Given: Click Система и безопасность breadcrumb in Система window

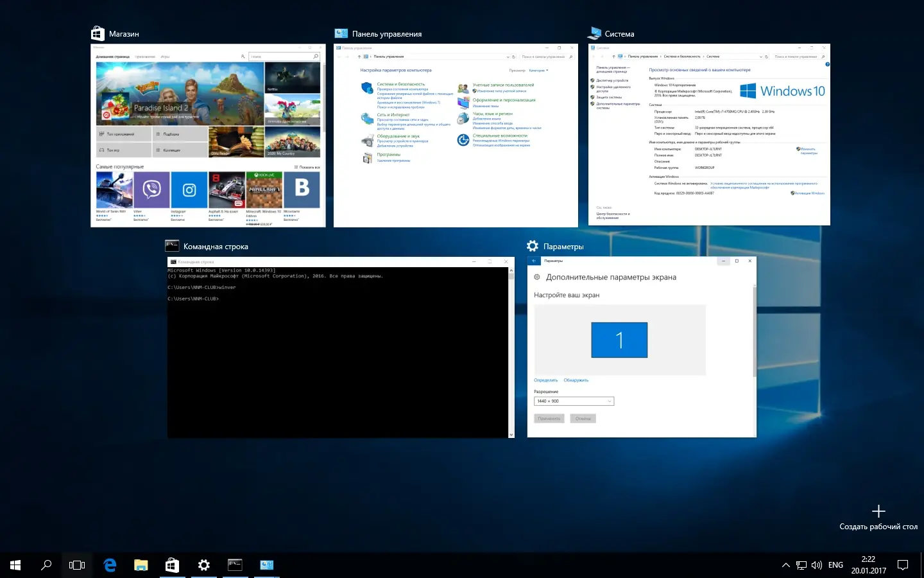Looking at the screenshot, I should [682, 57].
